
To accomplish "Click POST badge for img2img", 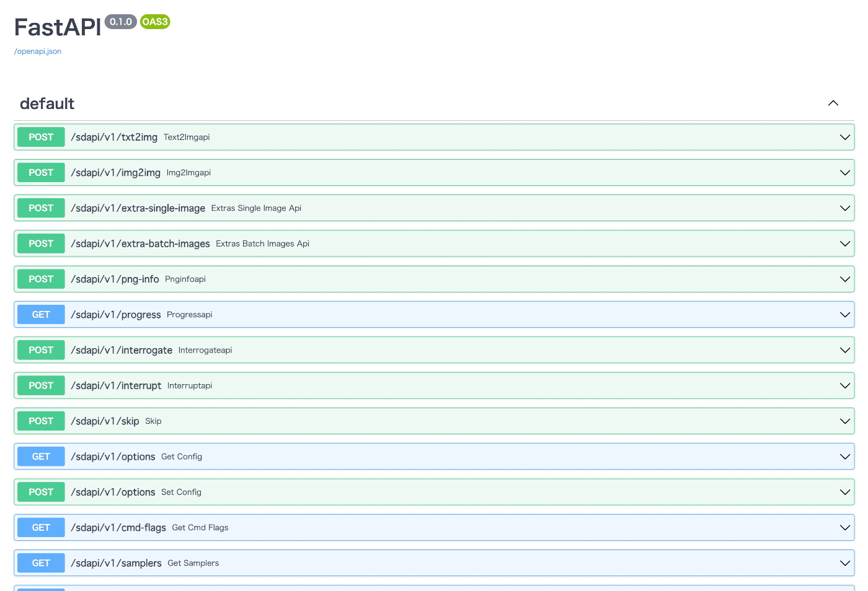I will point(41,173).
